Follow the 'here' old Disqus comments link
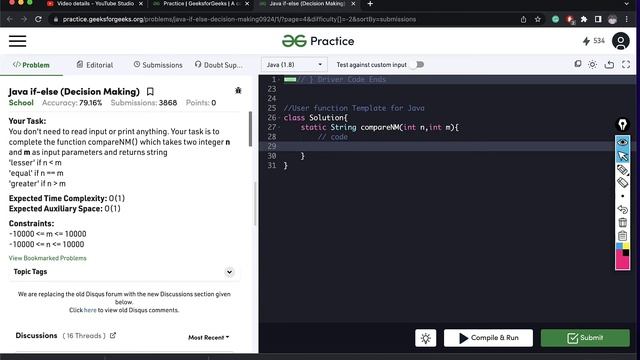640x360 pixels. (90, 310)
